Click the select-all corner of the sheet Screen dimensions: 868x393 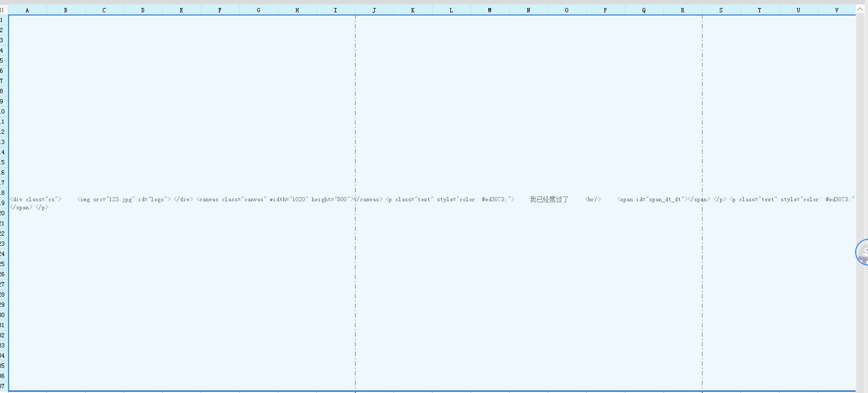tap(3, 10)
